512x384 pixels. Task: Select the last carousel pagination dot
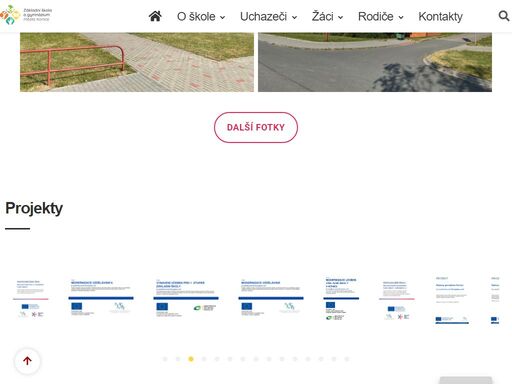[347, 359]
